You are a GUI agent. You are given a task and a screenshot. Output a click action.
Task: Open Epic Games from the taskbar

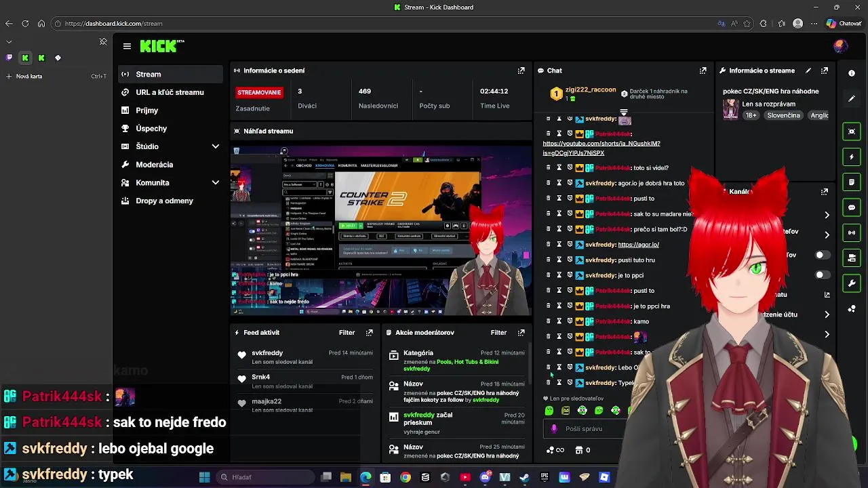(545, 477)
